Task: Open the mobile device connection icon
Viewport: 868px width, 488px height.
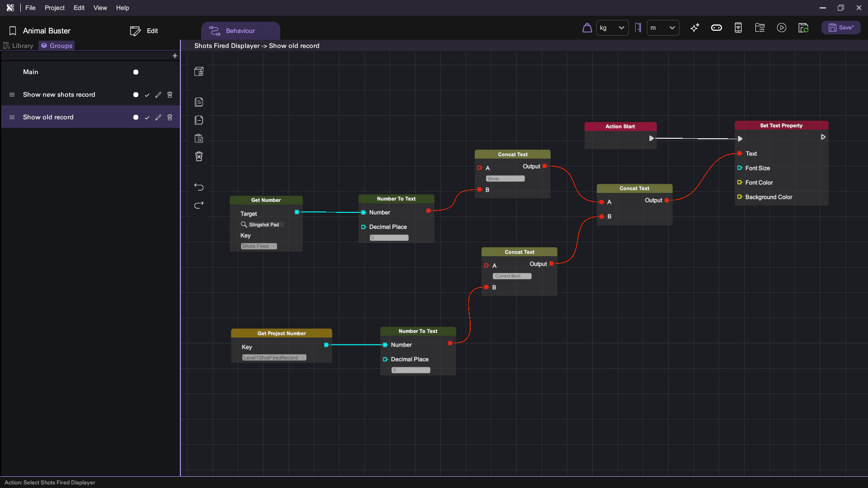Action: 738,28
